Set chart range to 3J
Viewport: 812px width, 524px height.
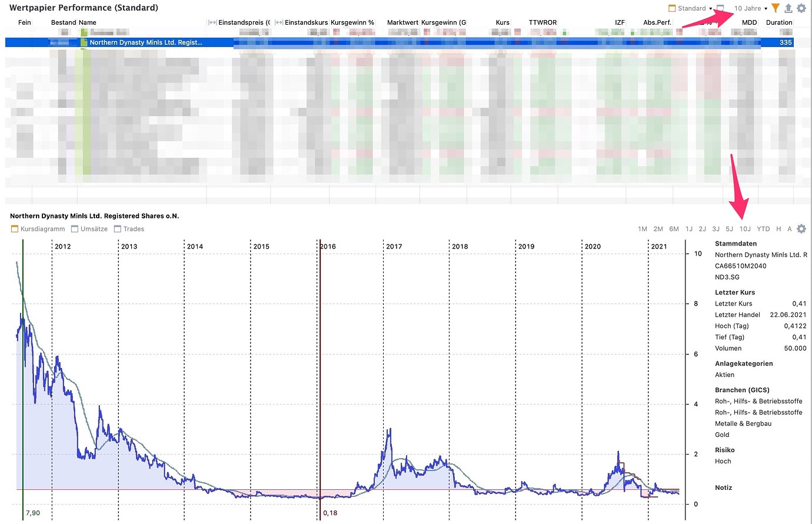[x=716, y=229]
